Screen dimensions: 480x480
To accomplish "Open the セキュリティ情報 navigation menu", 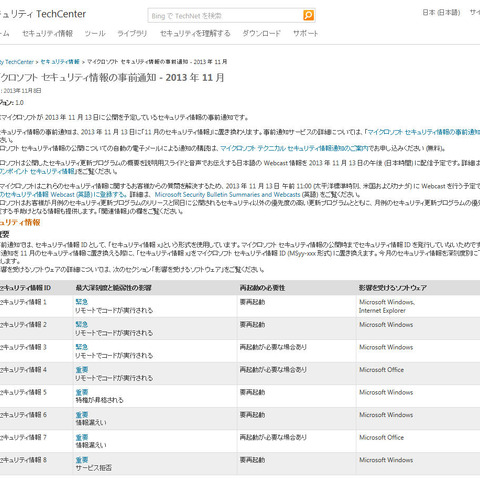I will coord(47,33).
